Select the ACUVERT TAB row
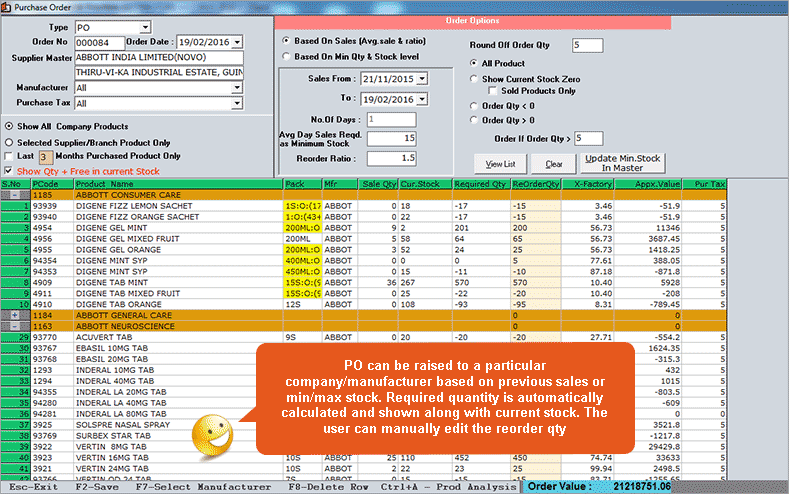This screenshot has width=789, height=494. click(364, 338)
